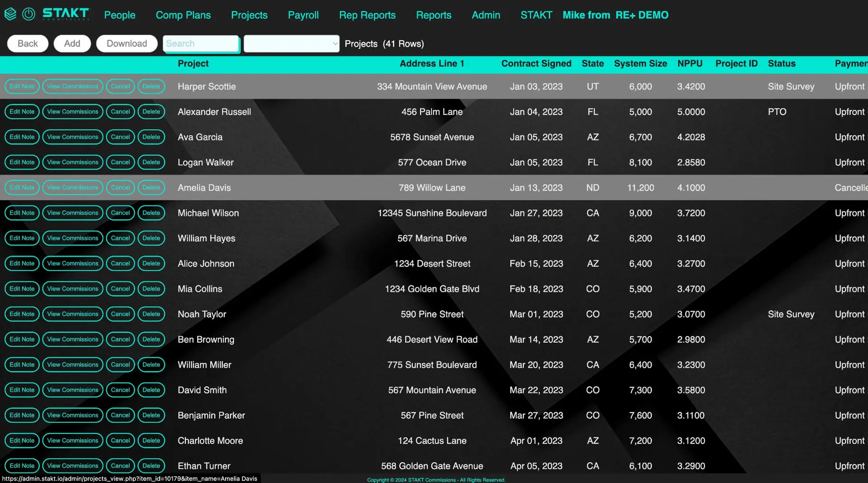Sort by Address Line 1 column
The height and width of the screenshot is (483, 868).
pyautogui.click(x=432, y=64)
